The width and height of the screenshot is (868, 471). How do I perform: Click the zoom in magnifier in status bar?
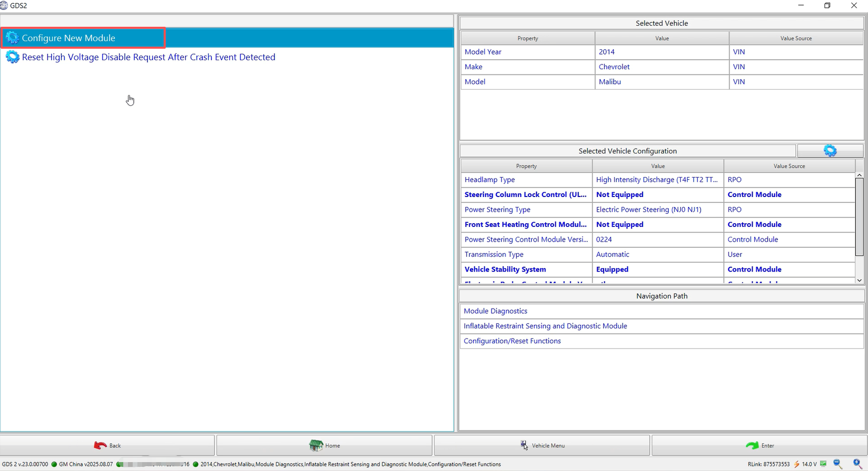click(858, 464)
